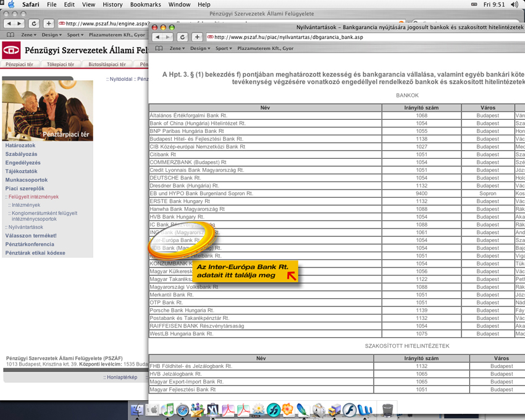The height and width of the screenshot is (420, 525).
Task: Open the Trash in the Dock
Action: point(387,410)
